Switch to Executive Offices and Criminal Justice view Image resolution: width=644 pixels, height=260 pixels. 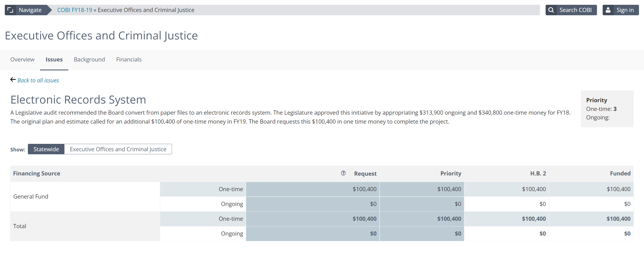pyautogui.click(x=118, y=149)
